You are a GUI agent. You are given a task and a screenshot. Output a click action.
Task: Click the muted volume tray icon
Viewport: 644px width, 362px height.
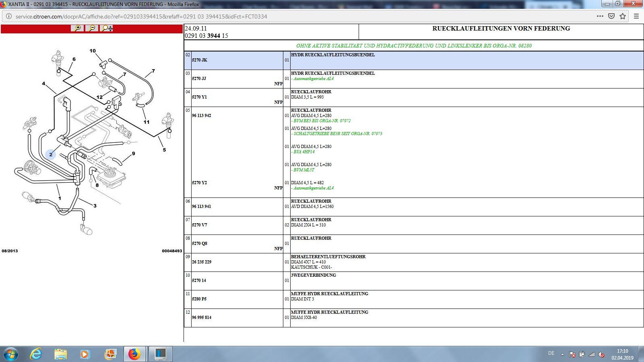(x=601, y=354)
